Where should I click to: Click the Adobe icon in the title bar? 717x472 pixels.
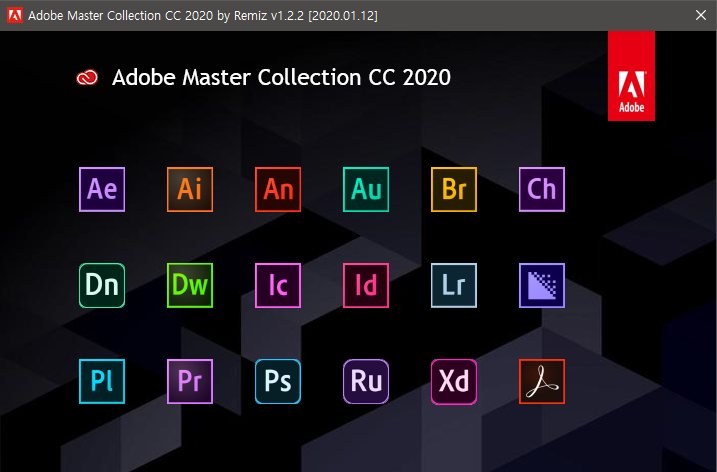pyautogui.click(x=15, y=15)
